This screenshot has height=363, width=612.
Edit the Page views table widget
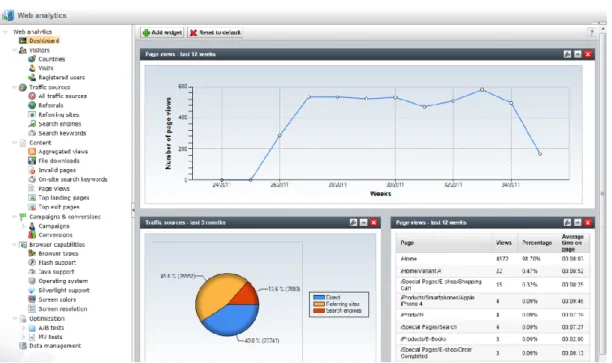tap(568, 222)
